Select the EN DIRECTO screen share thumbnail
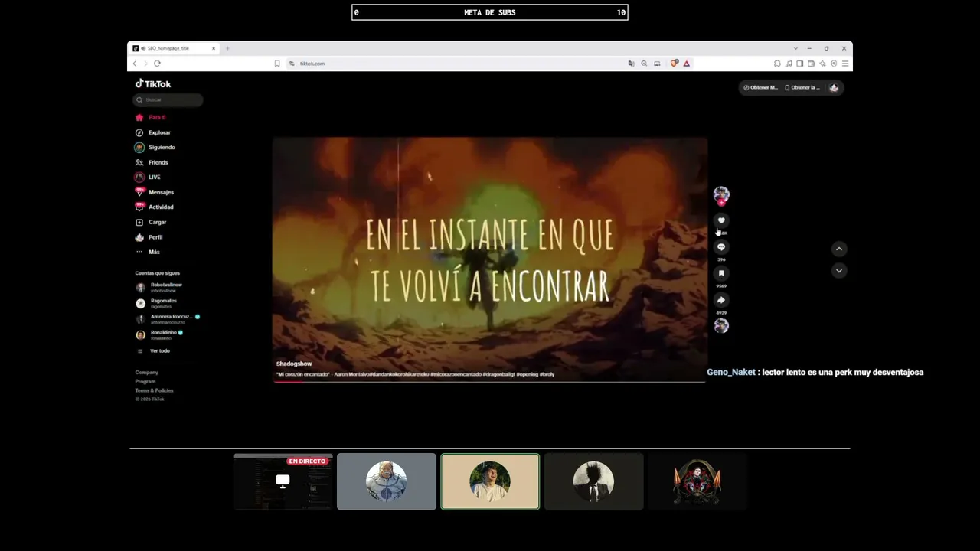Screen dimensions: 980x551 283,481
